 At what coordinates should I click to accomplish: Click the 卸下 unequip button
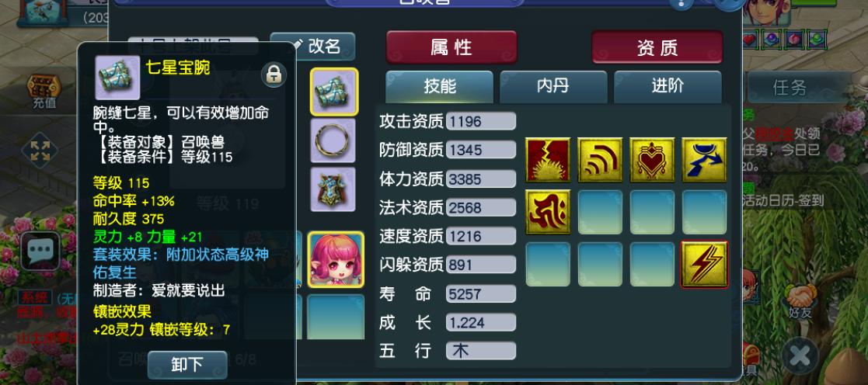pos(187,365)
